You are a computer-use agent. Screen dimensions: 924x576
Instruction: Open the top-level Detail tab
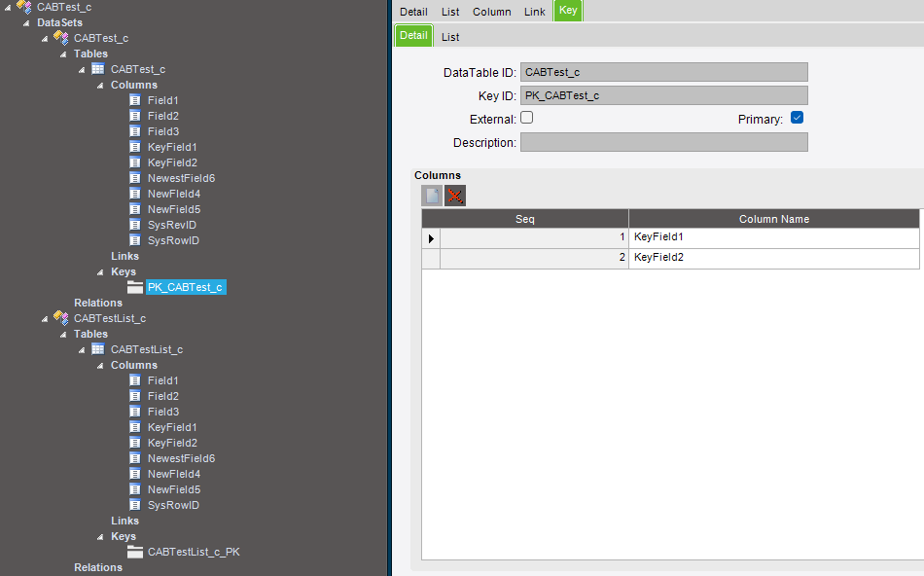tap(413, 12)
